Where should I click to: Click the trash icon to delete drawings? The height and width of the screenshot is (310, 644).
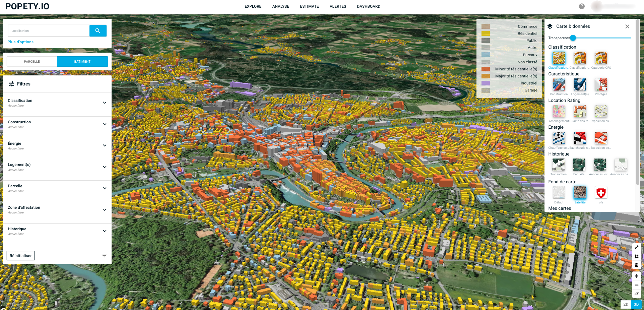pyautogui.click(x=636, y=265)
